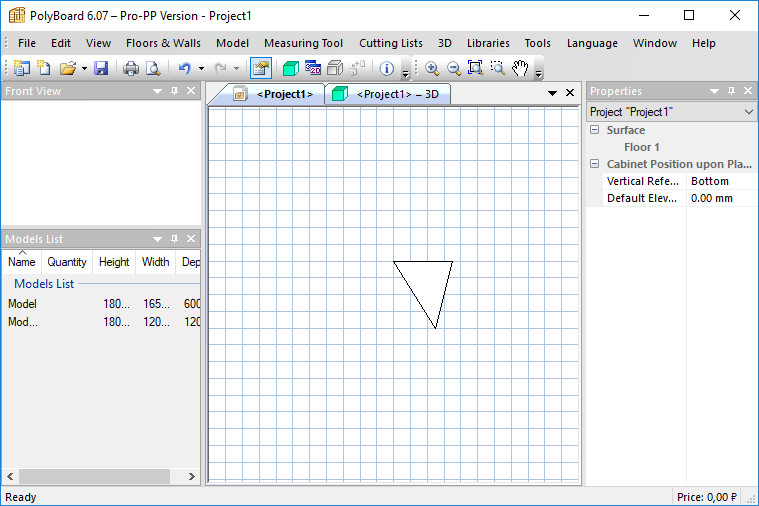Click the Zoom In magnifier icon
The height and width of the screenshot is (506, 759).
tap(432, 69)
